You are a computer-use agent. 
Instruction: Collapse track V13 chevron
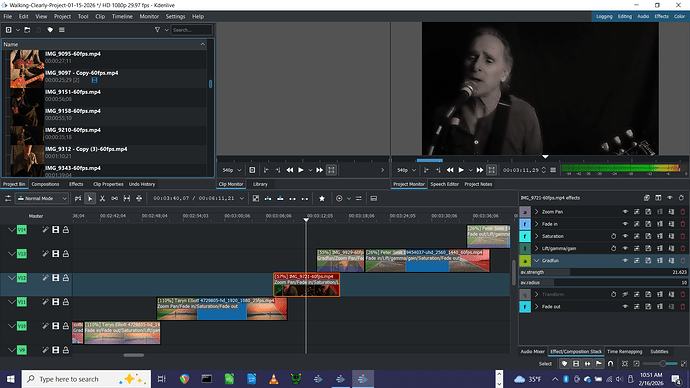click(x=11, y=254)
